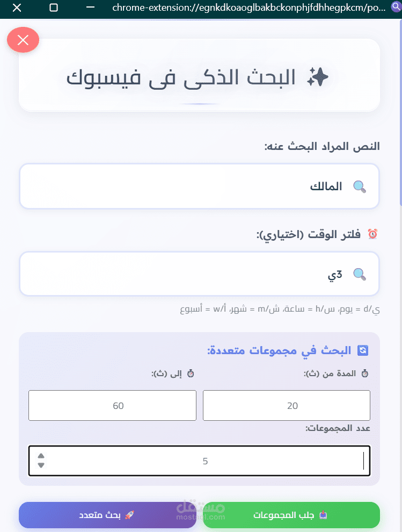Click the alarm clock icon beside فلتر الوقت
402x532 pixels.
pyautogui.click(x=372, y=234)
